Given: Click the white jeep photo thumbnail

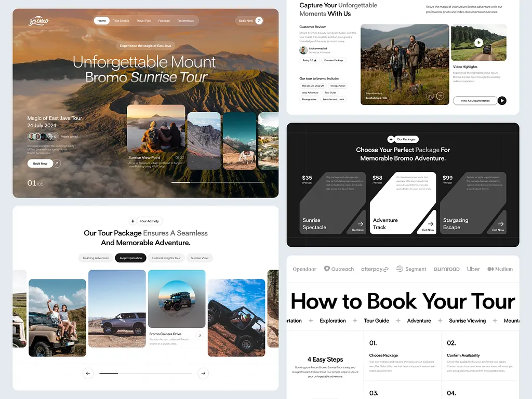Looking at the screenshot, I should click(x=117, y=310).
